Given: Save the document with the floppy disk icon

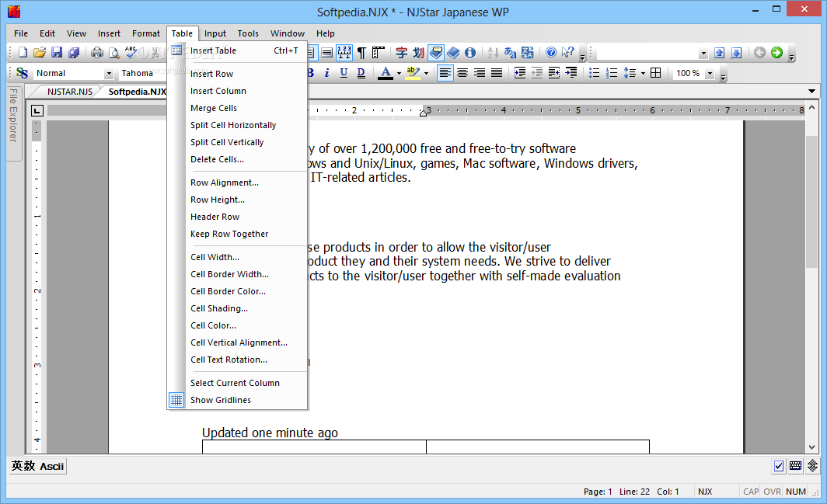Looking at the screenshot, I should (57, 52).
